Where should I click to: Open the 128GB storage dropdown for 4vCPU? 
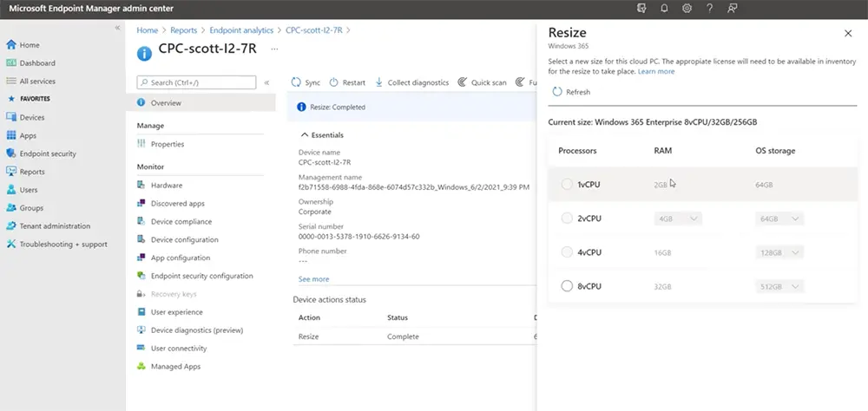point(779,252)
